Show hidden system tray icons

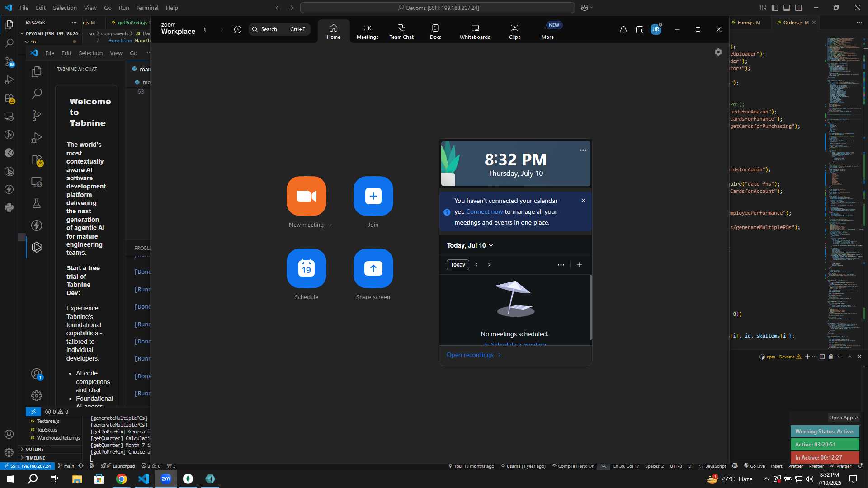(766, 479)
